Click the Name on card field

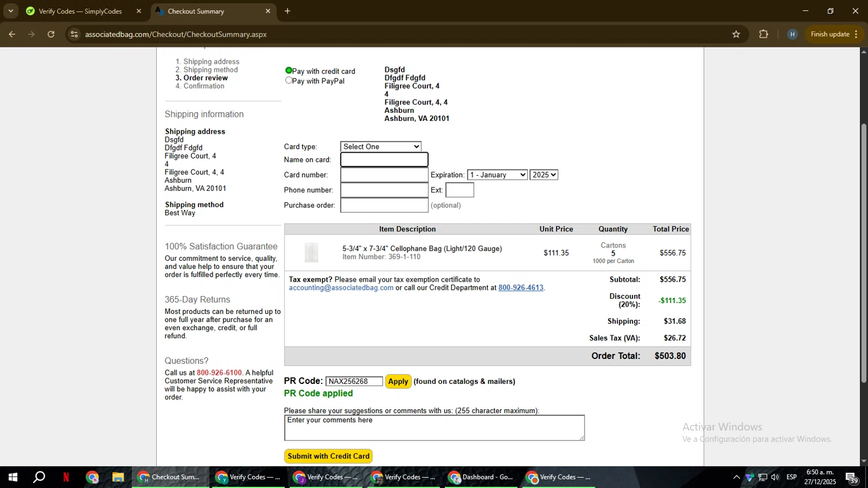click(x=384, y=160)
